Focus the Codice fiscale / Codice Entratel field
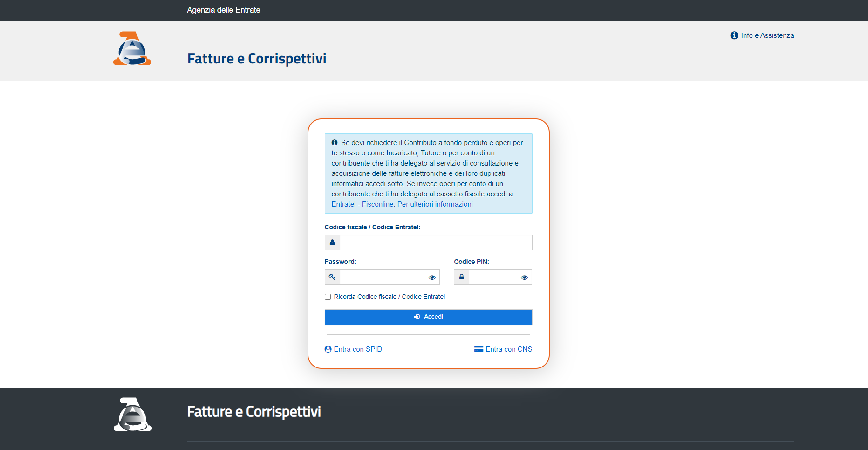868x450 pixels. pyautogui.click(x=436, y=242)
